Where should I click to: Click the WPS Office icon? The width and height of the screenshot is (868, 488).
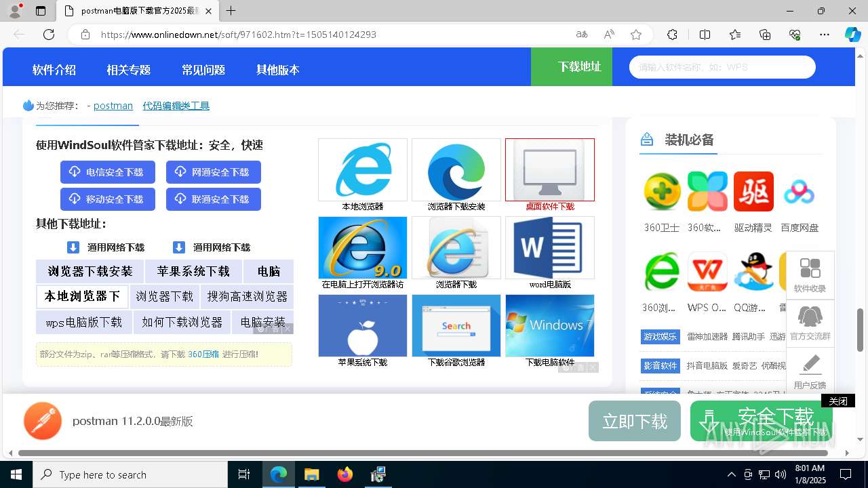pos(707,272)
